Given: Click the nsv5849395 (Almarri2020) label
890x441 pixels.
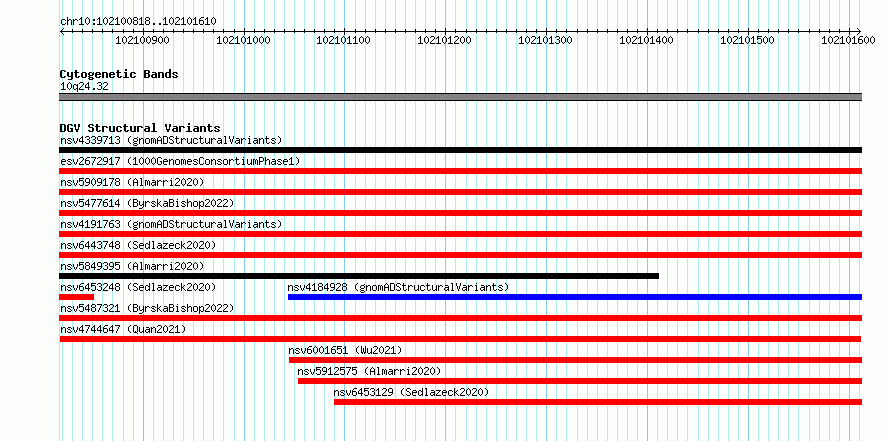Looking at the screenshot, I should [132, 266].
